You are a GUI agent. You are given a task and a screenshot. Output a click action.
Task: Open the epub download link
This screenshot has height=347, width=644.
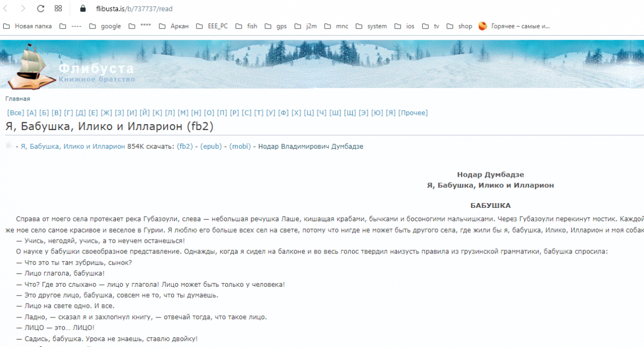[211, 146]
